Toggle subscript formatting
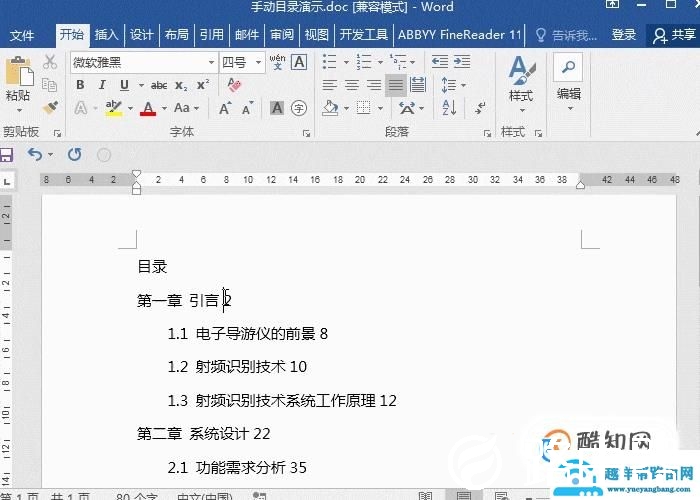The height and width of the screenshot is (500, 700). pos(181,85)
